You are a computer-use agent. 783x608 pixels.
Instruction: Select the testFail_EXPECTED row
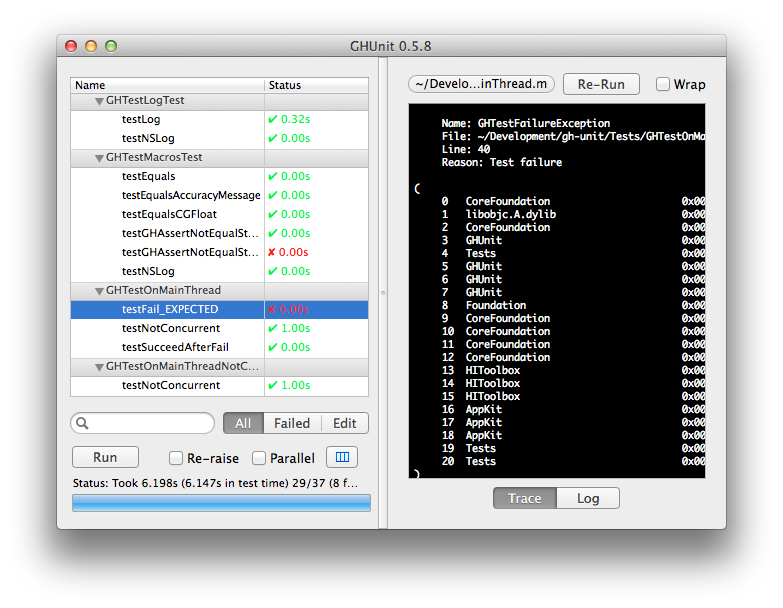pyautogui.click(x=220, y=309)
